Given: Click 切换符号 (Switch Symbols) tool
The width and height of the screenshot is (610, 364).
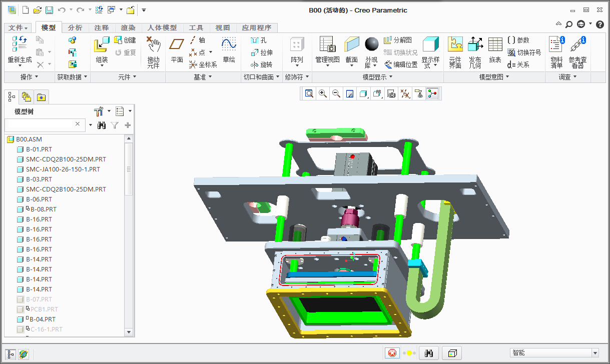Looking at the screenshot, I should point(524,52).
